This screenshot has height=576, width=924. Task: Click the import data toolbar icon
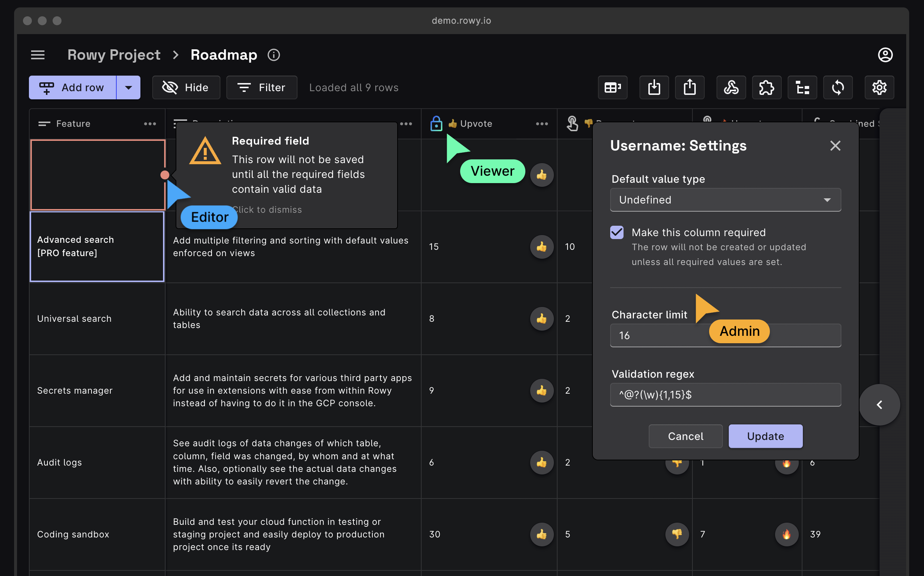(x=654, y=87)
